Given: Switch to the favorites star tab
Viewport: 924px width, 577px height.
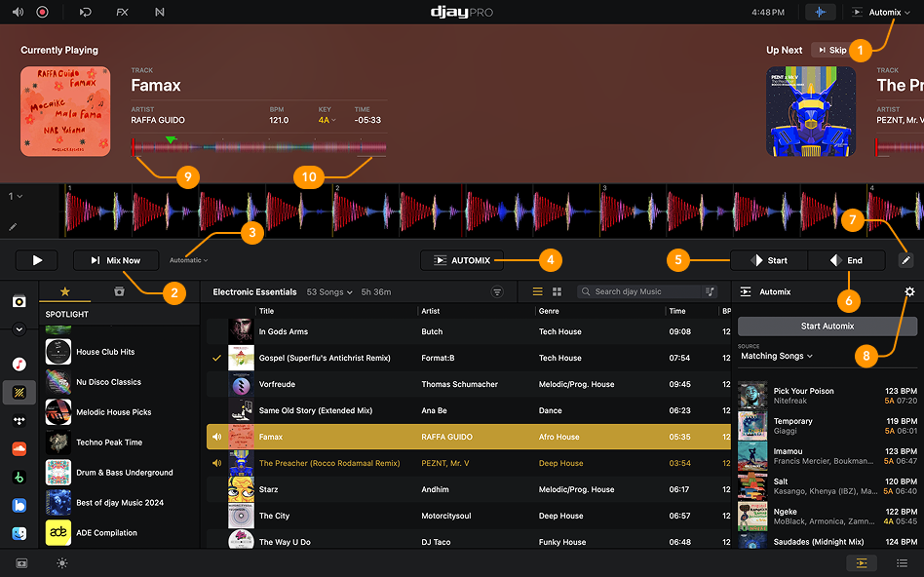Looking at the screenshot, I should click(x=64, y=291).
